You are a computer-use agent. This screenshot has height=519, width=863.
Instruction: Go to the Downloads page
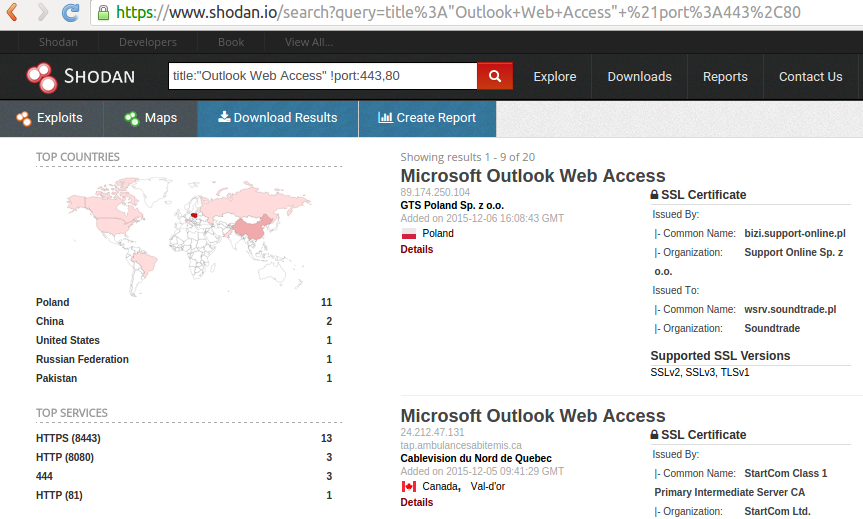[x=640, y=77]
